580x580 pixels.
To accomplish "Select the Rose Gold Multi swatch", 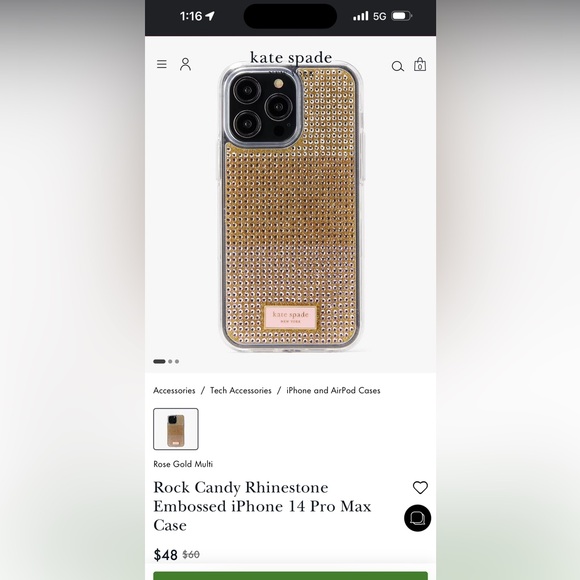I will click(x=176, y=429).
